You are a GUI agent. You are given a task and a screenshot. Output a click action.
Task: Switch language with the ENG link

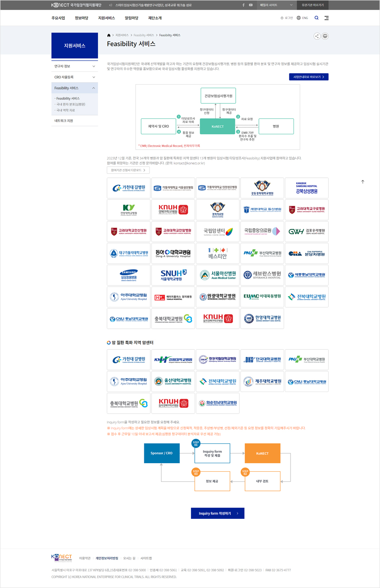(x=302, y=18)
